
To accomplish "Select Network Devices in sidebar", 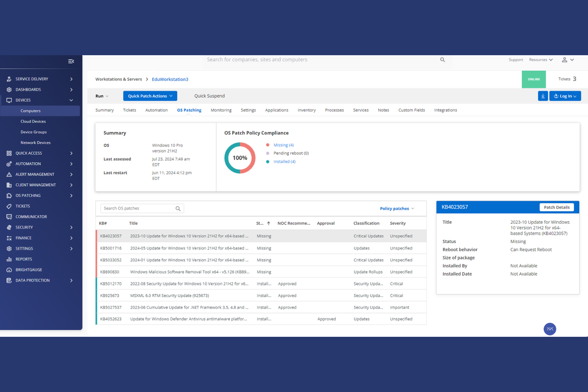I will pyautogui.click(x=35, y=143).
